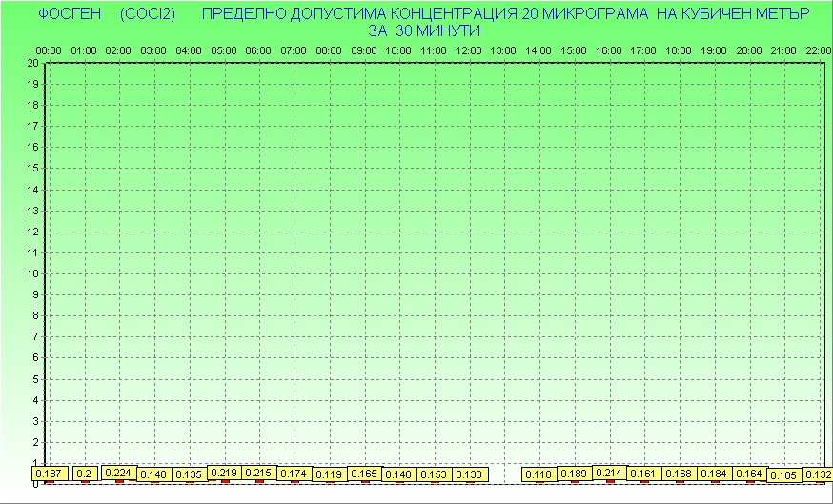Select the 21:00 time axis label

[x=783, y=51]
